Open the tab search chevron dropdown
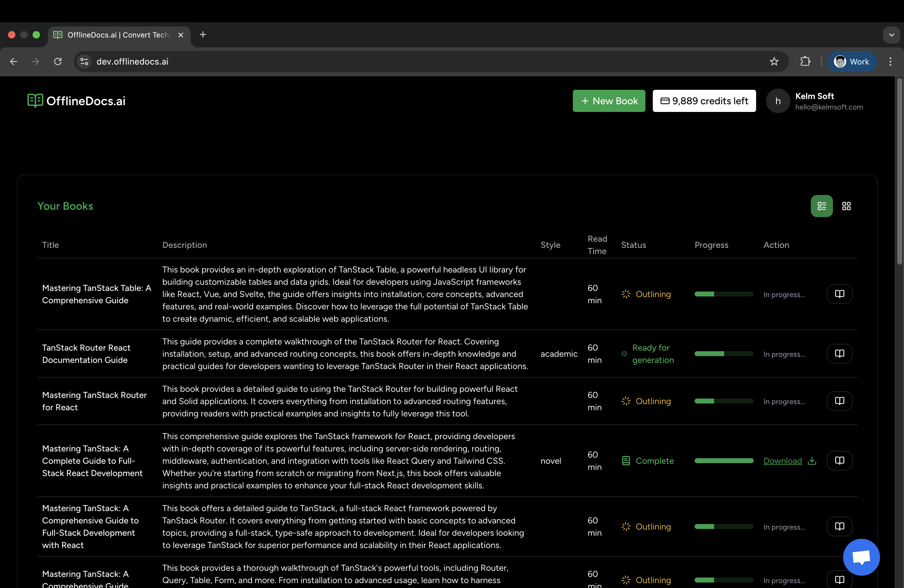904x588 pixels. 892,34
